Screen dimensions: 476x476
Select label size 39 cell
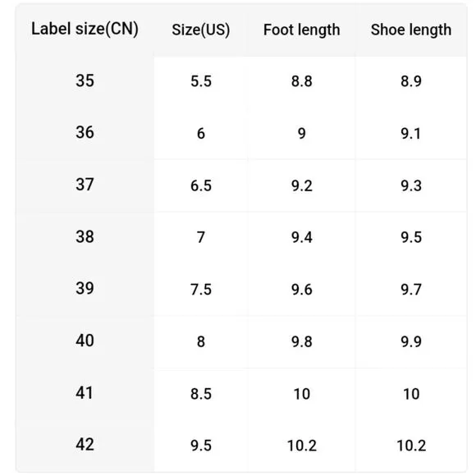coord(85,288)
